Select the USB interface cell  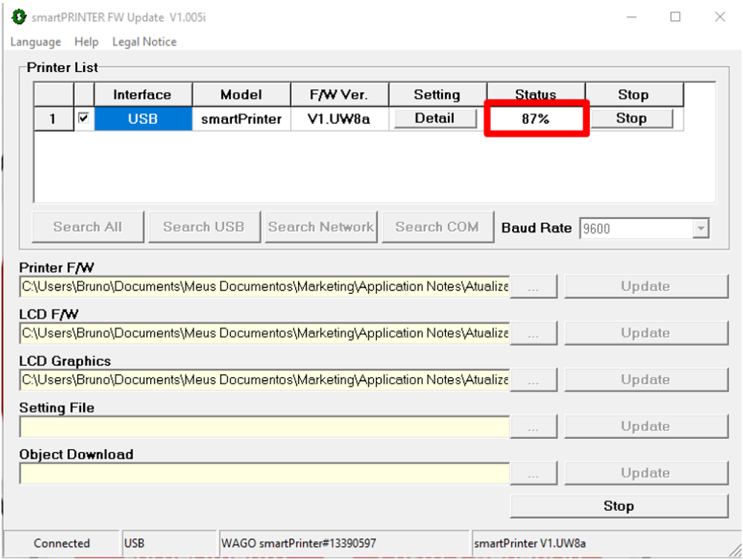click(x=143, y=118)
